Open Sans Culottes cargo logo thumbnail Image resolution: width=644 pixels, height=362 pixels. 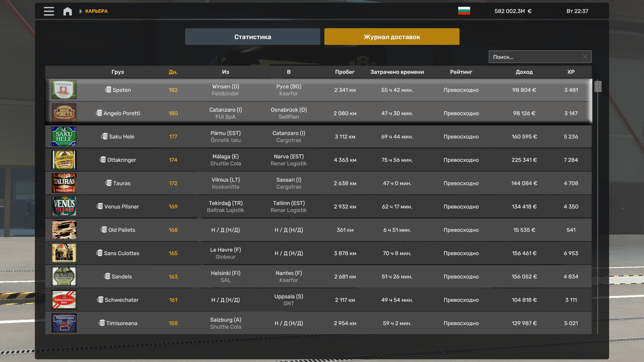click(64, 253)
